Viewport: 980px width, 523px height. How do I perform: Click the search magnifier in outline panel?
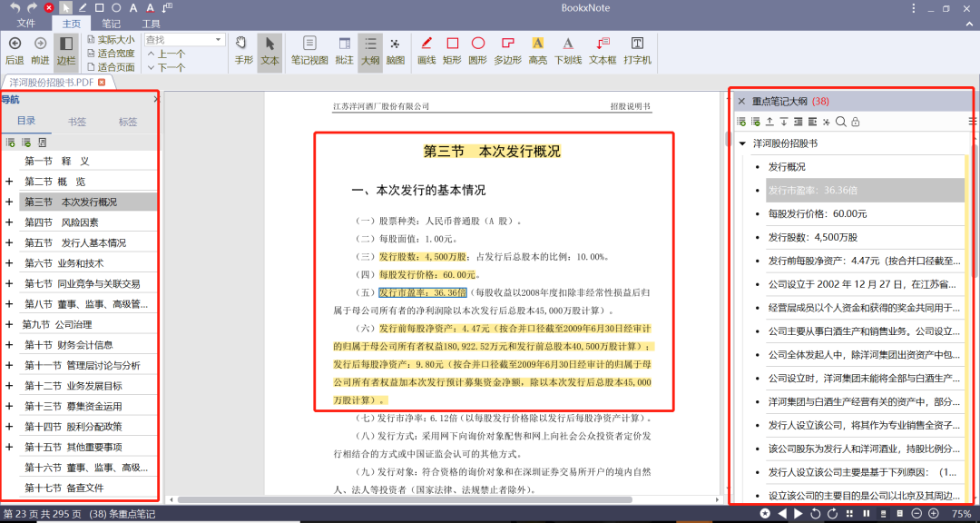(841, 122)
